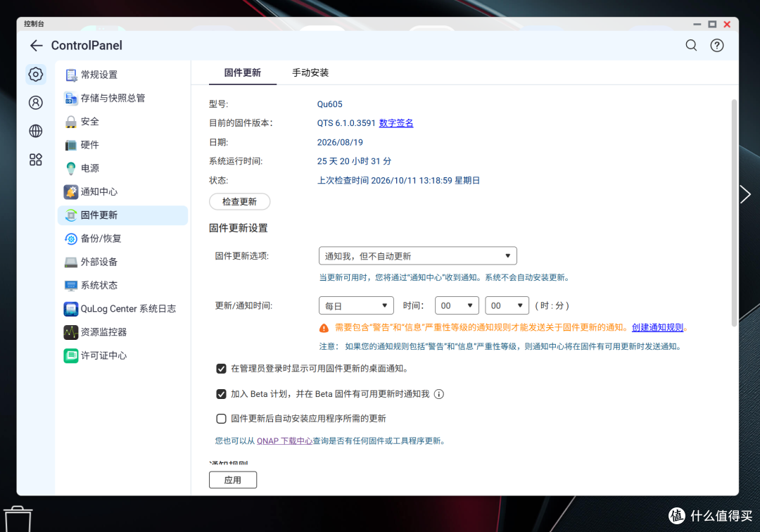Click the info icon beside Beta 计划

pos(438,394)
